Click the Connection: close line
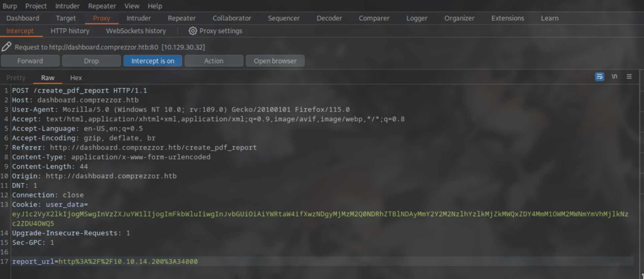The width and height of the screenshot is (644, 279). point(48,195)
